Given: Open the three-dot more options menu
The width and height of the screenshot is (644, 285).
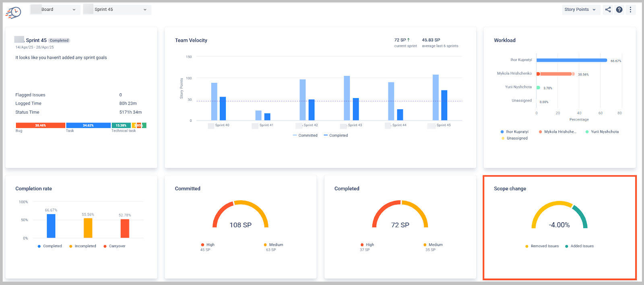Looking at the screenshot, I should coord(630,10).
